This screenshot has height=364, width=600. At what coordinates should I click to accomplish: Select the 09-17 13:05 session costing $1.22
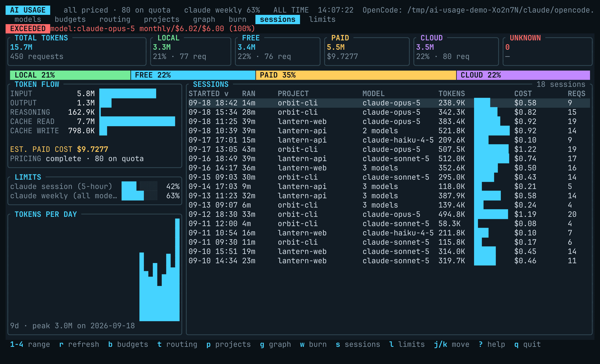[389, 149]
